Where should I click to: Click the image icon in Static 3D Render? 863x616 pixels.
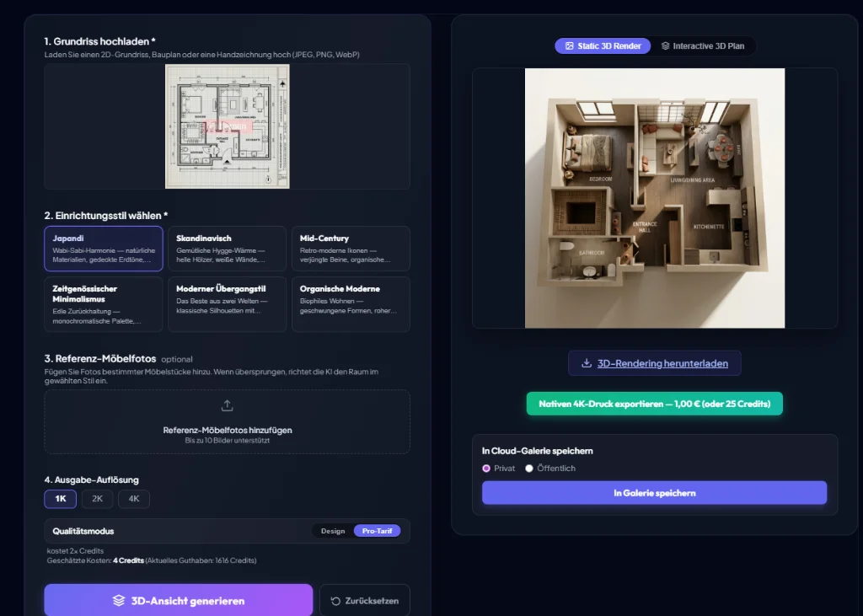tap(569, 46)
